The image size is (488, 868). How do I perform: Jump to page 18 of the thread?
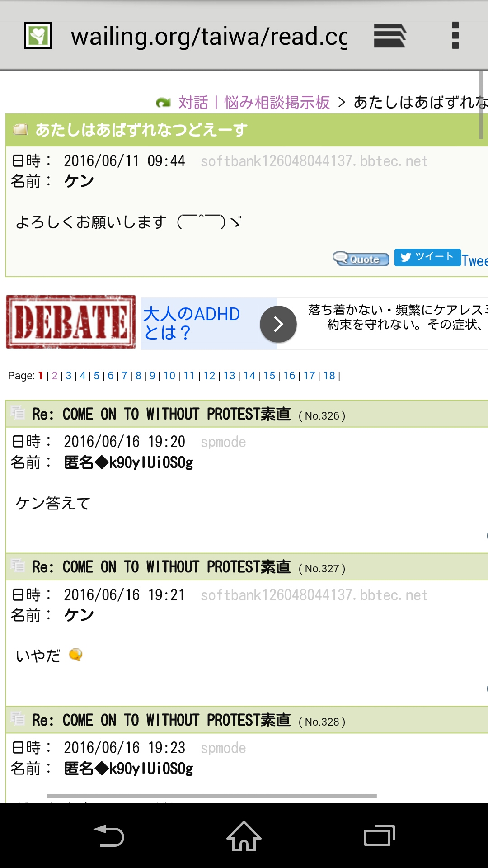[x=329, y=376]
